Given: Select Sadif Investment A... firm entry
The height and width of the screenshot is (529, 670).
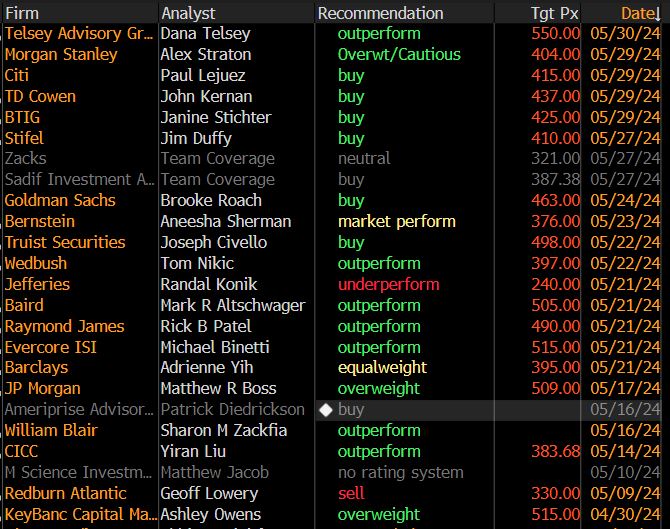Looking at the screenshot, I should [79, 179].
